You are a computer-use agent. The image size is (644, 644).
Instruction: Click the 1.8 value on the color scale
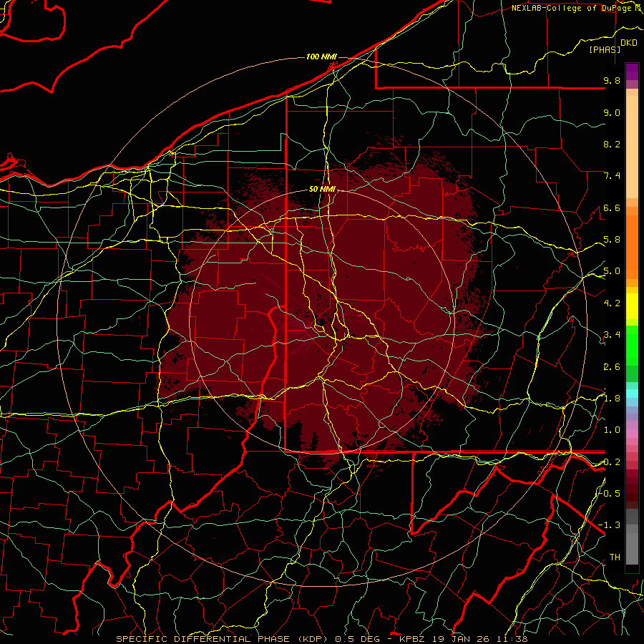coord(612,399)
